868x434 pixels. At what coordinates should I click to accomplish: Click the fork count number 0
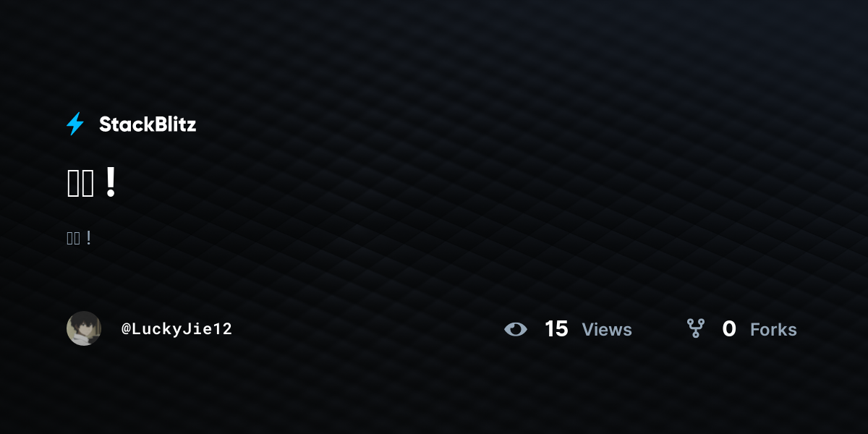[729, 329]
